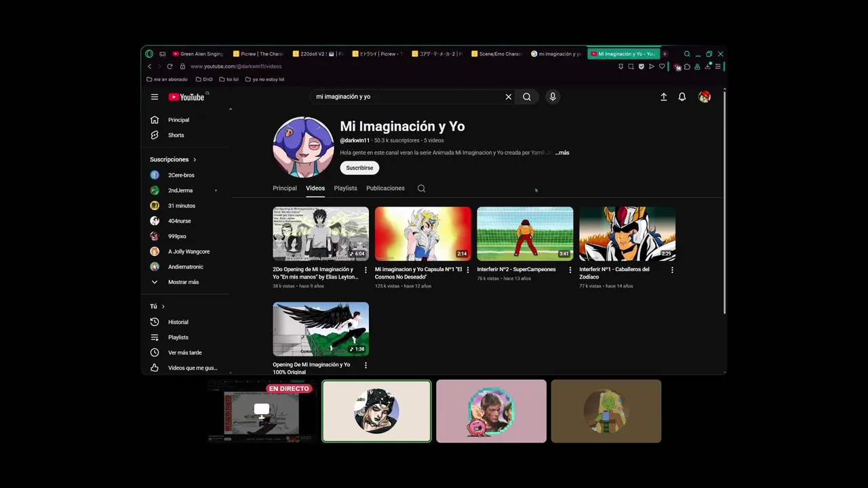Play the El Cosmos No Deseado thumbnail
Screen dimensions: 868x488
click(x=423, y=234)
